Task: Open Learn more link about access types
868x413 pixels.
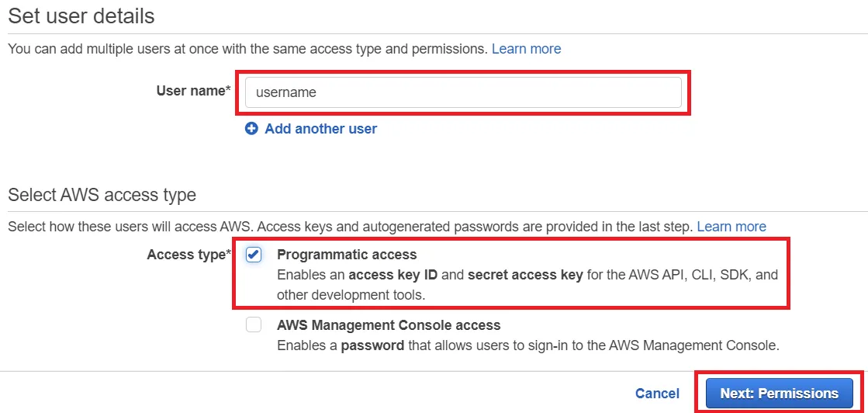Action: point(731,227)
